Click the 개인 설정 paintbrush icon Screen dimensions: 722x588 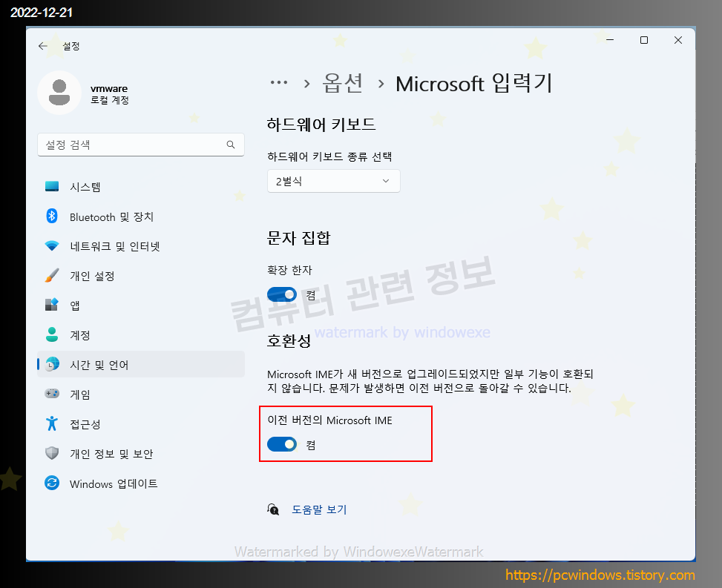52,276
